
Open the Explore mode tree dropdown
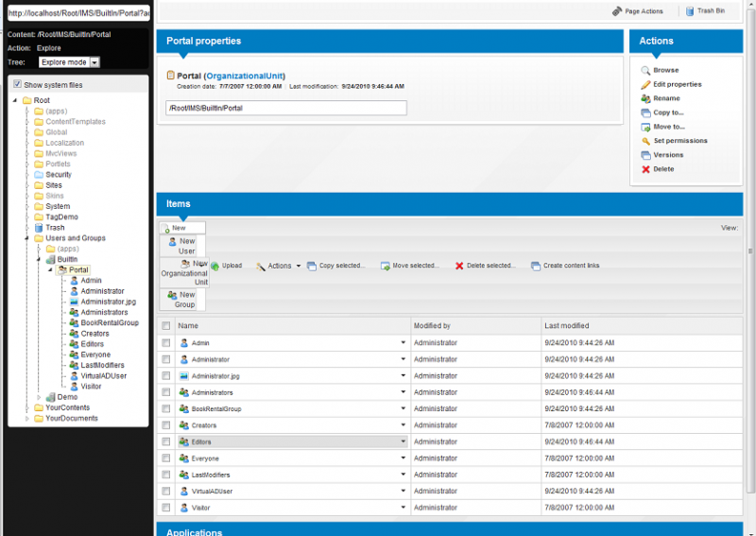pos(94,62)
